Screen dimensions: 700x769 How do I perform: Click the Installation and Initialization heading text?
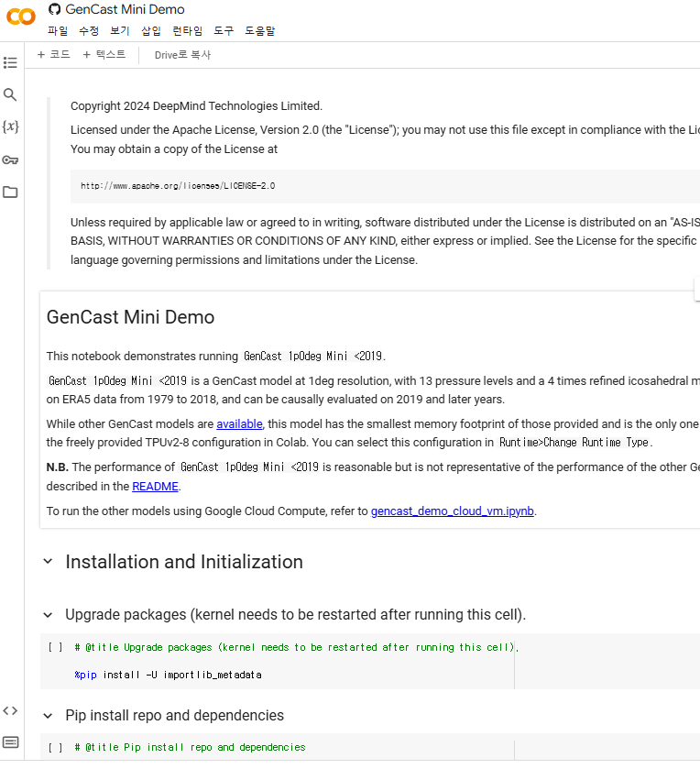pyautogui.click(x=184, y=562)
